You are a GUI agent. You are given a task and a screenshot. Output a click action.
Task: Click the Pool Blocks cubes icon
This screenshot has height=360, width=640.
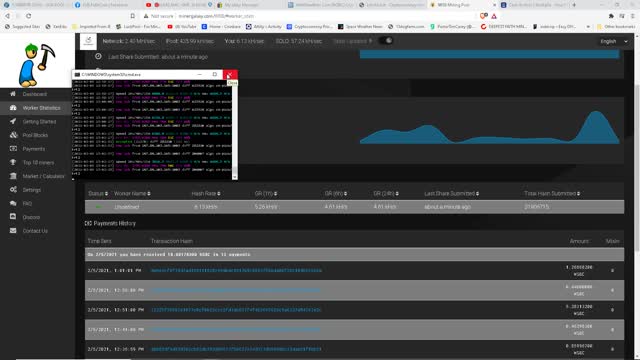(13, 135)
